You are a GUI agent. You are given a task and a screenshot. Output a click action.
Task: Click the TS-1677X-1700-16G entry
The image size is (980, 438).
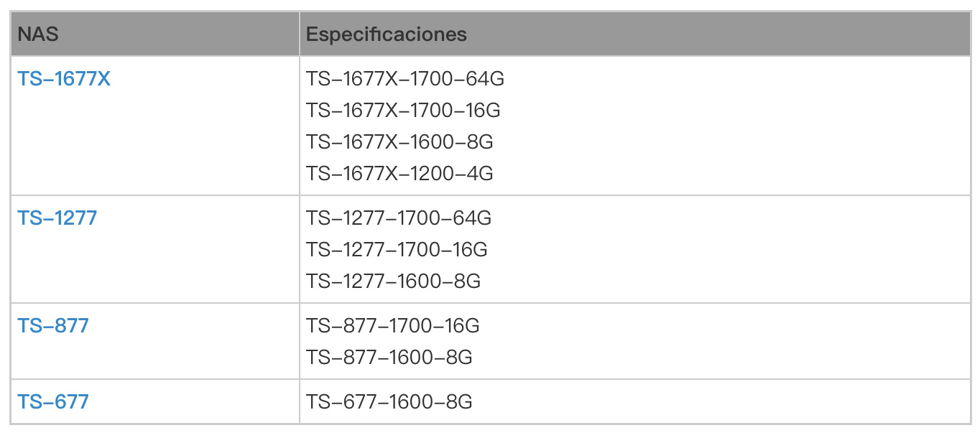[403, 111]
